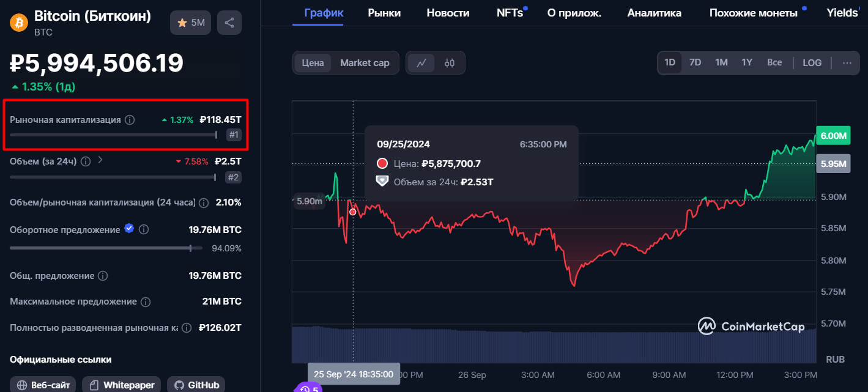The height and width of the screenshot is (392, 868).
Task: Switch to candlestick chart icon
Action: click(450, 63)
